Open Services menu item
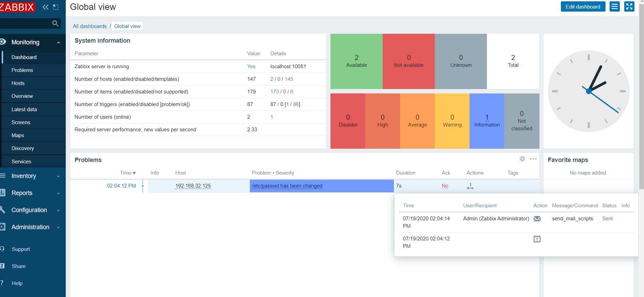Image resolution: width=644 pixels, height=297 pixels. (34, 162)
